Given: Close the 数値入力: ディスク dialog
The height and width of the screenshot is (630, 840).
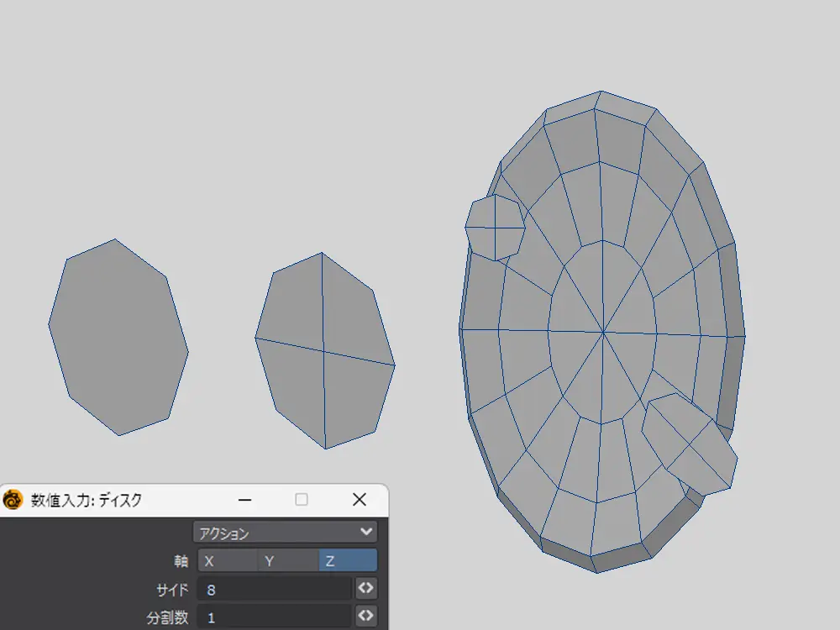Looking at the screenshot, I should (360, 500).
